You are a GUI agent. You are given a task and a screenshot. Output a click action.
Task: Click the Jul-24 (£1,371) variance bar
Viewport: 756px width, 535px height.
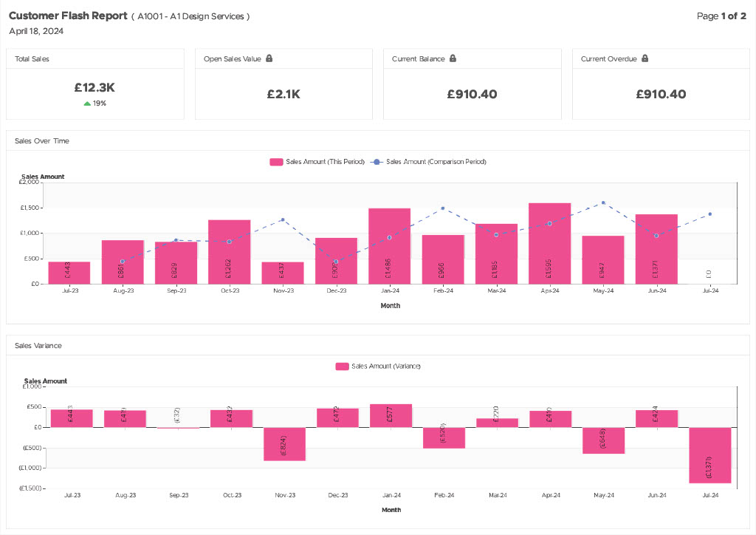(x=710, y=455)
